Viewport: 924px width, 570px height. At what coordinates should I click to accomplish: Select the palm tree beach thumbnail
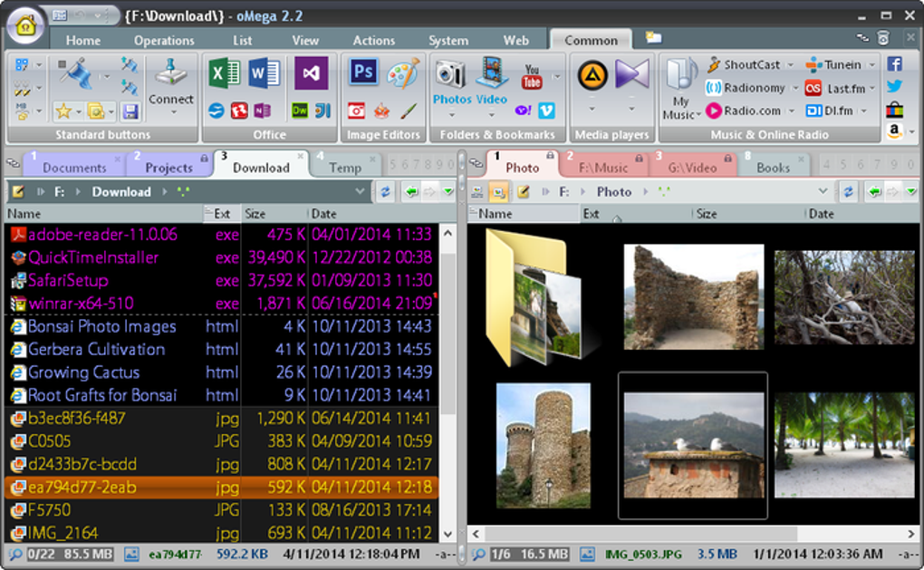pyautogui.click(x=845, y=446)
